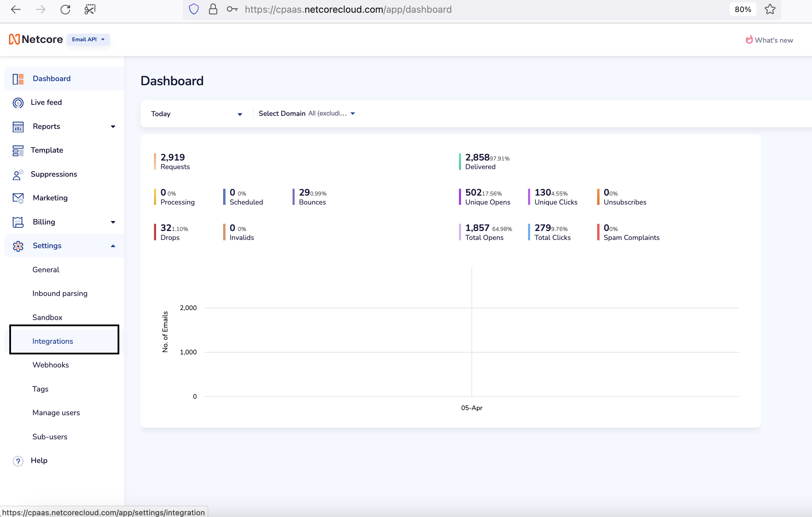The image size is (812, 517).
Task: Expand the Billing submenu arrow
Action: [x=113, y=222]
